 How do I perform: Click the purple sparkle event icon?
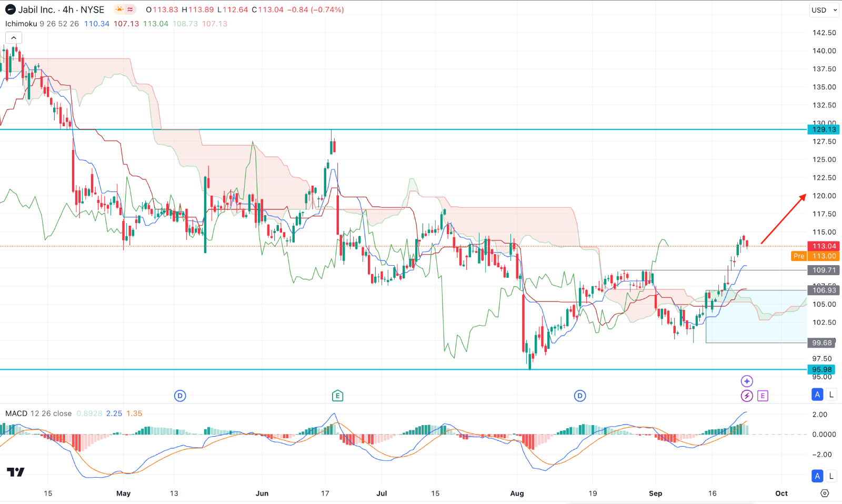point(747,381)
